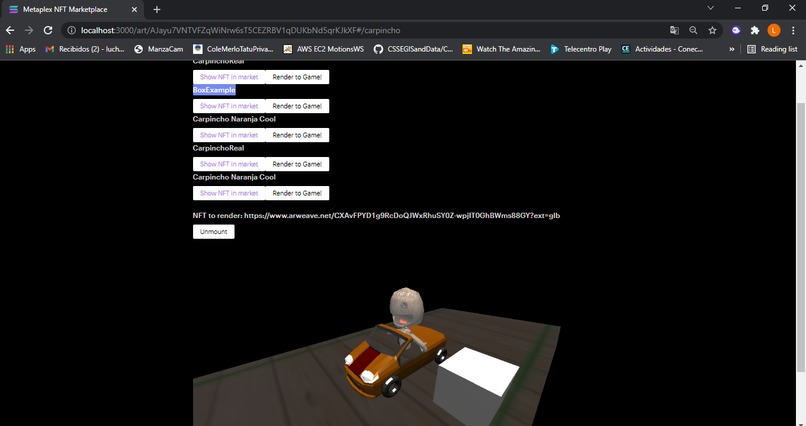Open the Reading list panel
Screen dimensions: 806x426
tap(772, 49)
